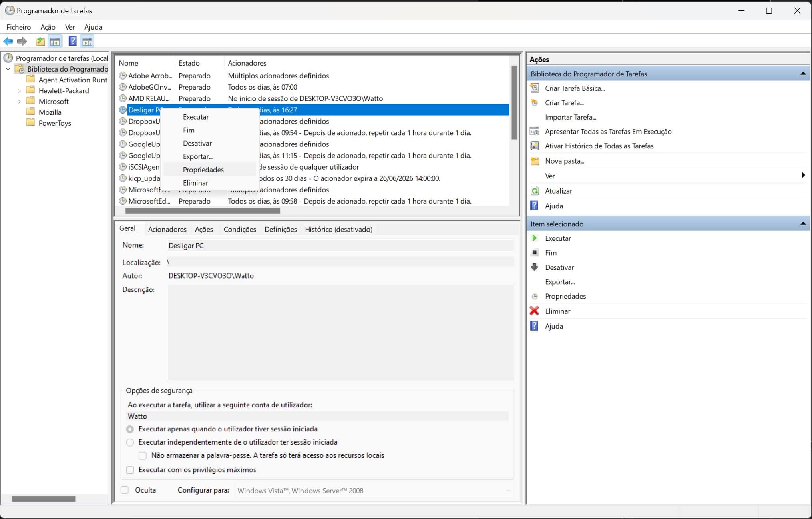This screenshot has height=519, width=812.
Task: Check Executar com os privilégios máximos
Action: pos(130,470)
